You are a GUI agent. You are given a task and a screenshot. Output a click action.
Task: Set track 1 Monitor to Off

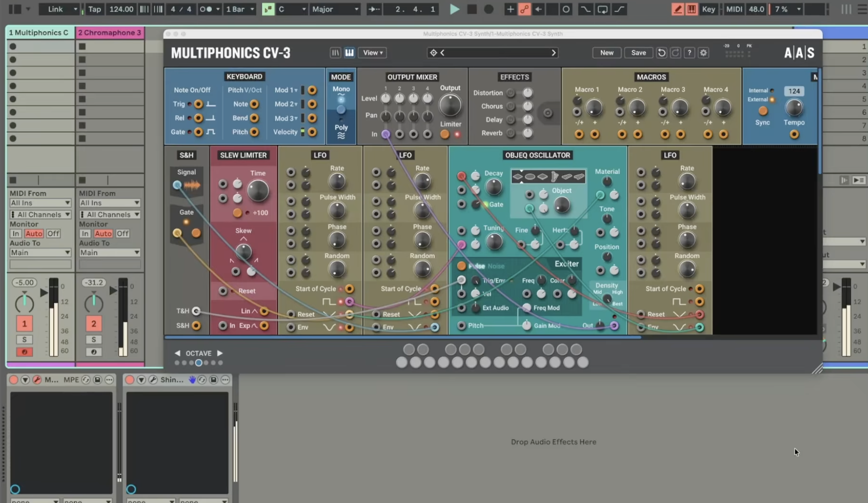pos(53,233)
